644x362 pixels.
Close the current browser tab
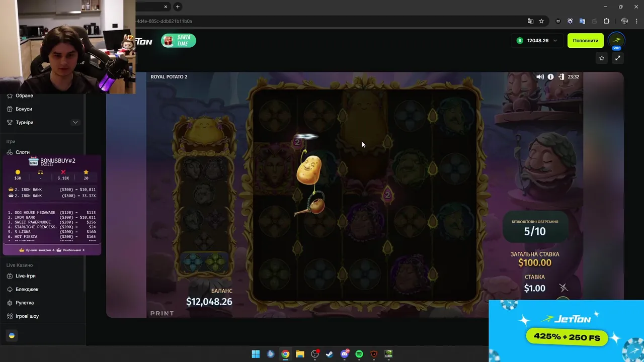click(166, 7)
